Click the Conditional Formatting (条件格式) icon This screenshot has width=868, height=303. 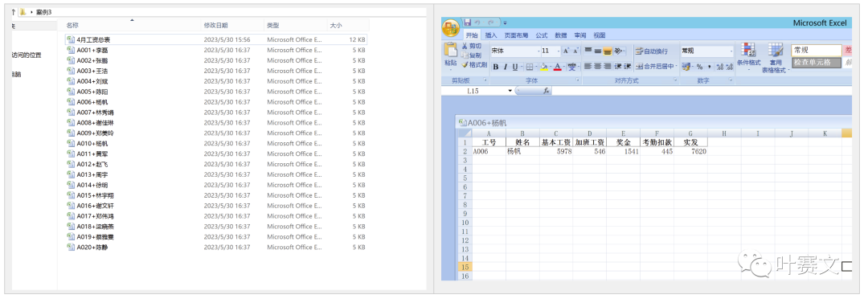748,49
